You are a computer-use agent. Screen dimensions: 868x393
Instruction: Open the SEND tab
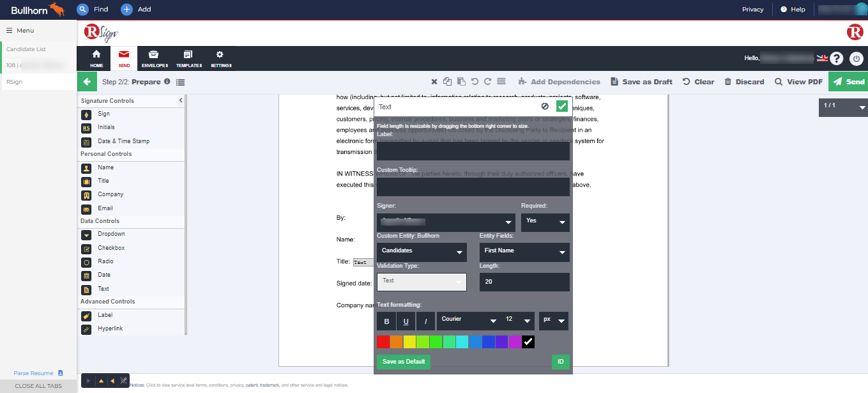[x=124, y=58]
